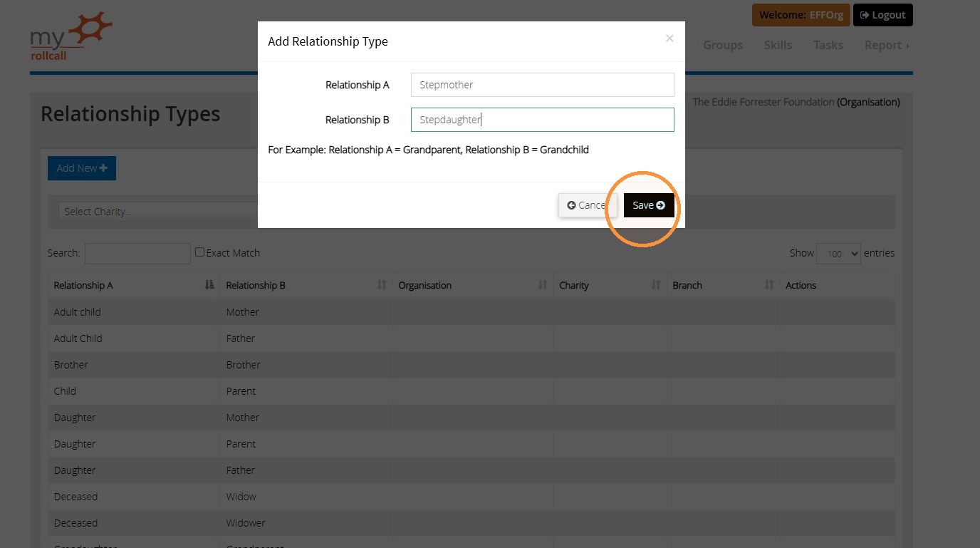Select the Widower cell in Relationship B
The image size is (980, 548).
pyautogui.click(x=306, y=523)
